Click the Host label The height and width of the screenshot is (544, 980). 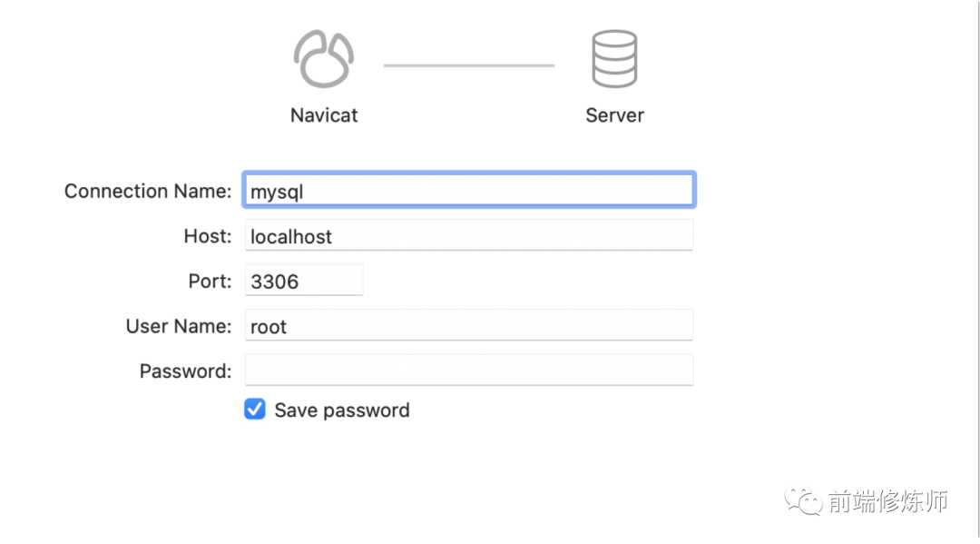point(208,235)
